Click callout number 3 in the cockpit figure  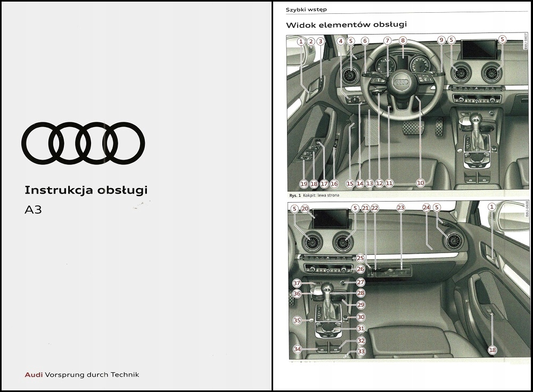[320, 41]
